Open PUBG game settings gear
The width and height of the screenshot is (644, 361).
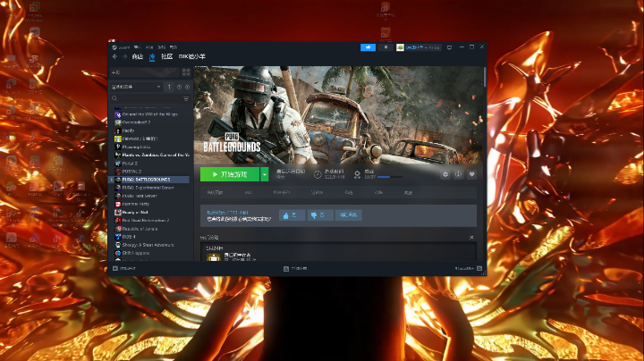click(x=445, y=174)
